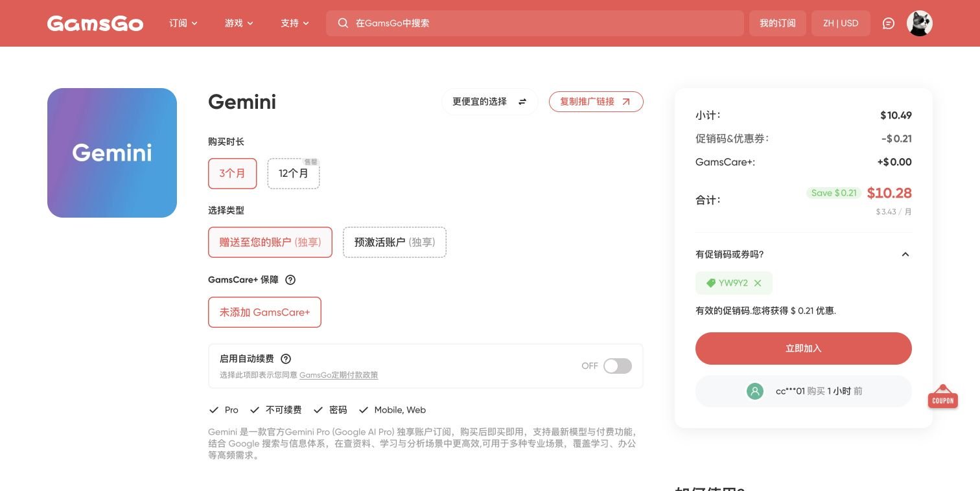Click the $3.43 / 月 monthly price text
This screenshot has width=980, height=491.
pyautogui.click(x=894, y=212)
